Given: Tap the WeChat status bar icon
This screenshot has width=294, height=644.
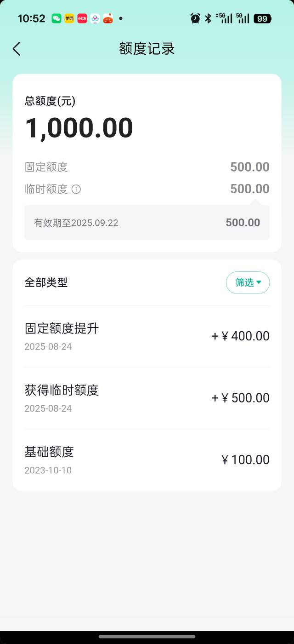Looking at the screenshot, I should point(57,18).
